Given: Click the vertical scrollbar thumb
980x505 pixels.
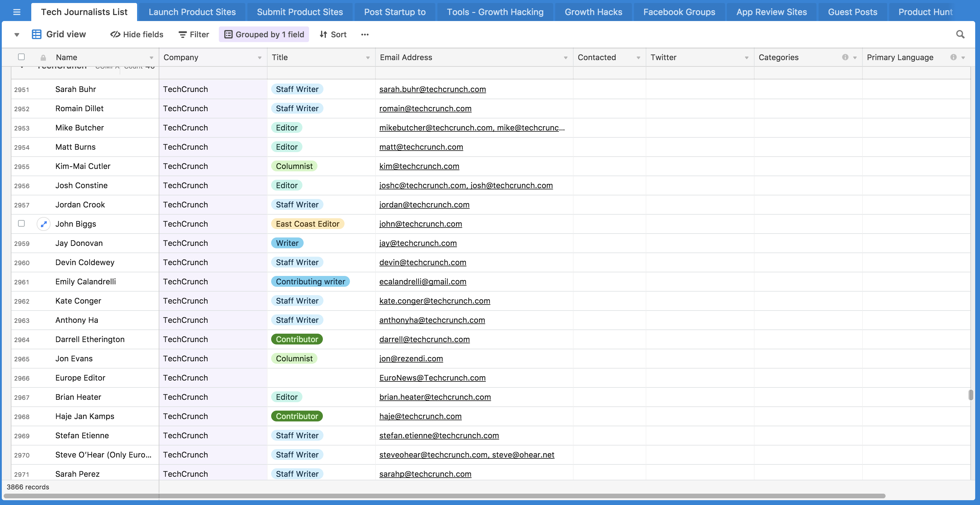Looking at the screenshot, I should tap(970, 395).
